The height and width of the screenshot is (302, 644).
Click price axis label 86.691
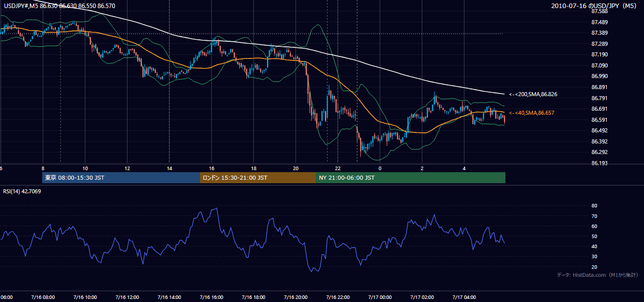coord(600,109)
